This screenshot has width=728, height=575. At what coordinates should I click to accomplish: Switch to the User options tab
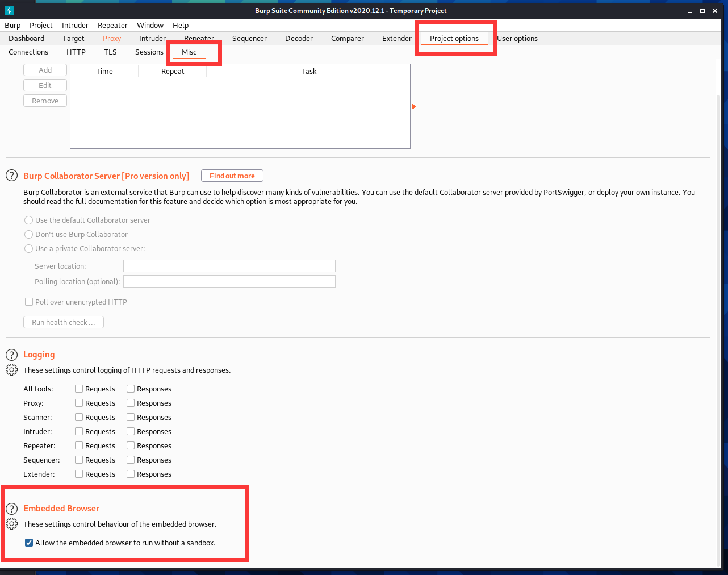point(517,39)
